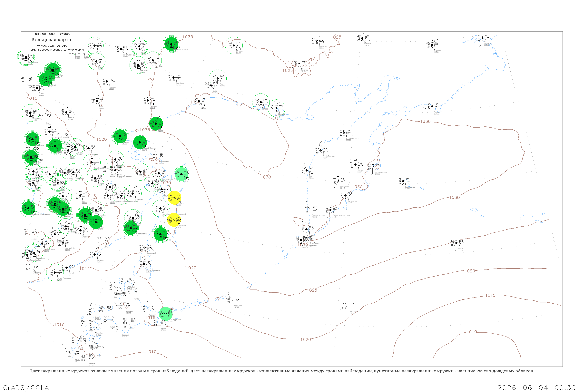Click the Югарёнок station circle
The width and height of the screenshot is (588, 392).
pyautogui.click(x=174, y=77)
